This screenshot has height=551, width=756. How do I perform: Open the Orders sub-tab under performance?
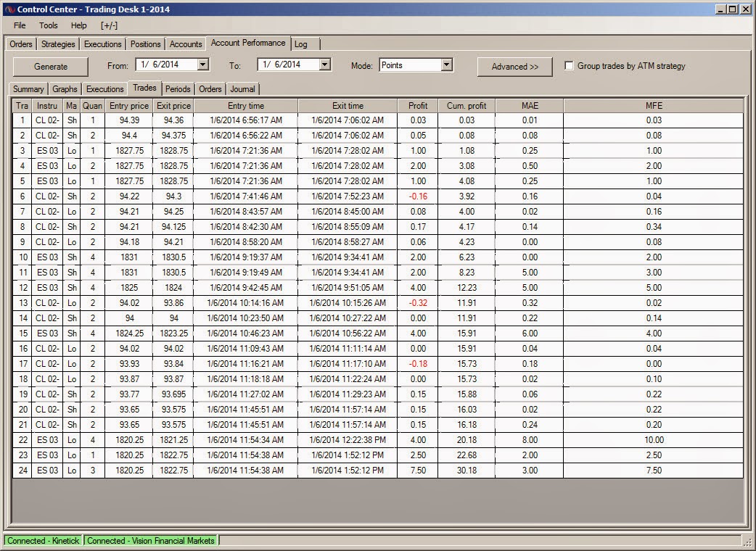tap(210, 89)
